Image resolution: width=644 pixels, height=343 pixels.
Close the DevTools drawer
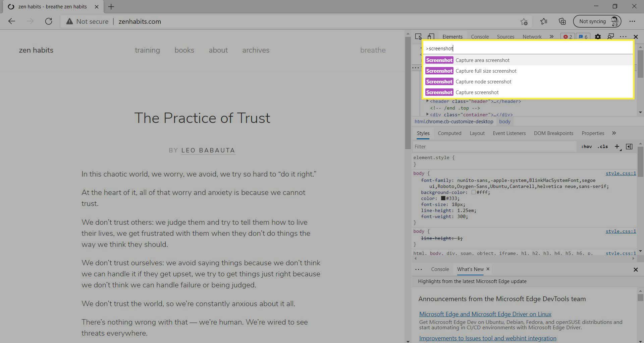coord(635,270)
